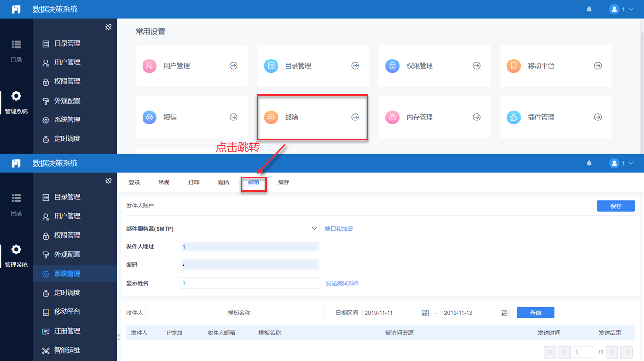Click the 发送结果 column header
The height and width of the screenshot is (361, 644).
coord(610,333)
